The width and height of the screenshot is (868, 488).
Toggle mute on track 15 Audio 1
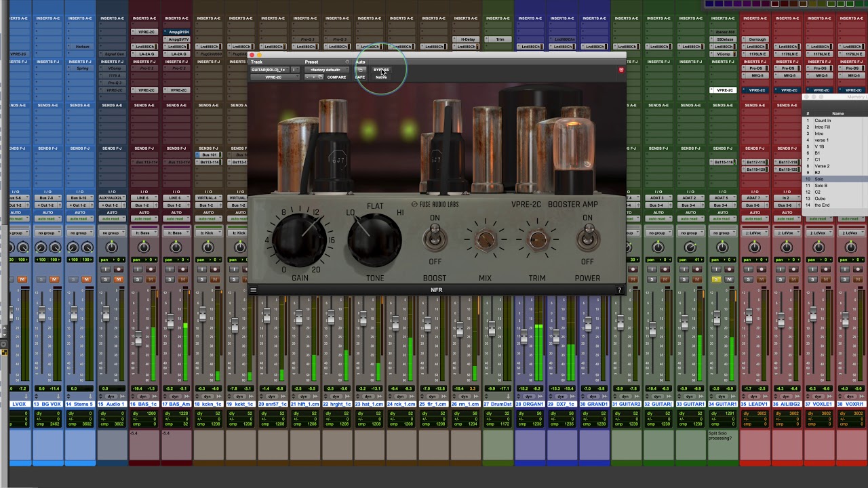coord(119,279)
